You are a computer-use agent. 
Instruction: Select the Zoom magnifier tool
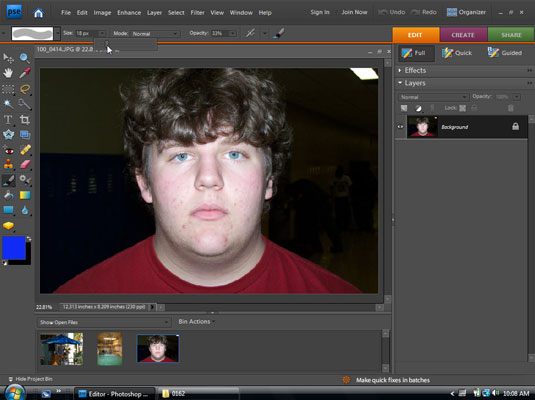25,58
